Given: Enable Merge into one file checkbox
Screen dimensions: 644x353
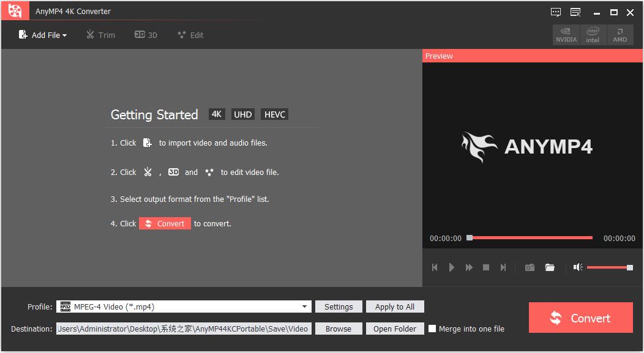Looking at the screenshot, I should tap(432, 329).
